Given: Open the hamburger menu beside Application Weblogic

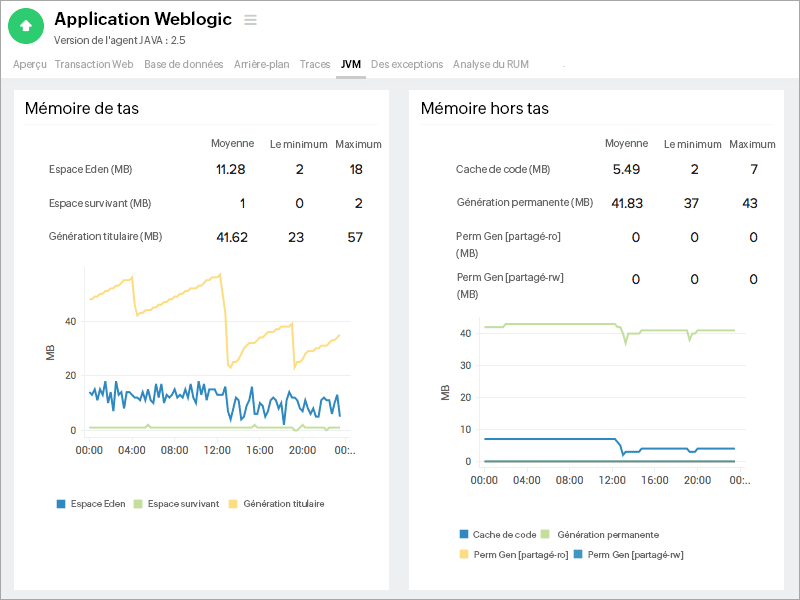Looking at the screenshot, I should pos(250,20).
